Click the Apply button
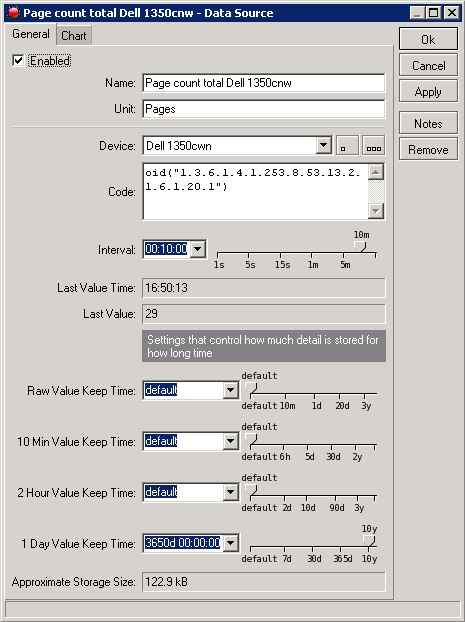The width and height of the screenshot is (465, 622). coord(428,92)
